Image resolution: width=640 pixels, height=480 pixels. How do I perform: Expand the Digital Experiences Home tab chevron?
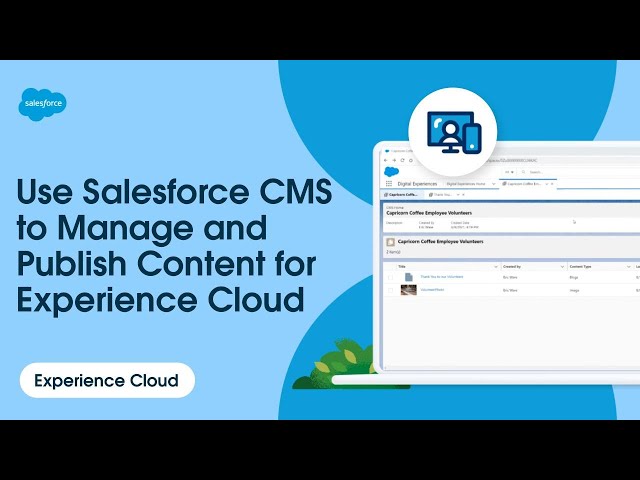click(x=493, y=184)
